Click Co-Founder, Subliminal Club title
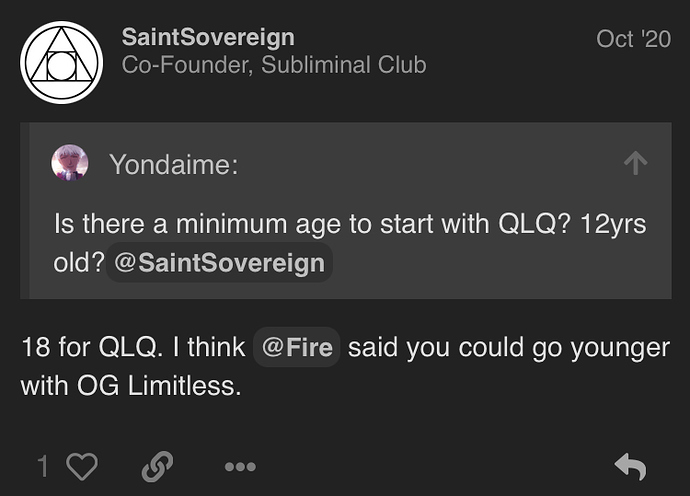Image resolution: width=690 pixels, height=496 pixels. pyautogui.click(x=274, y=65)
